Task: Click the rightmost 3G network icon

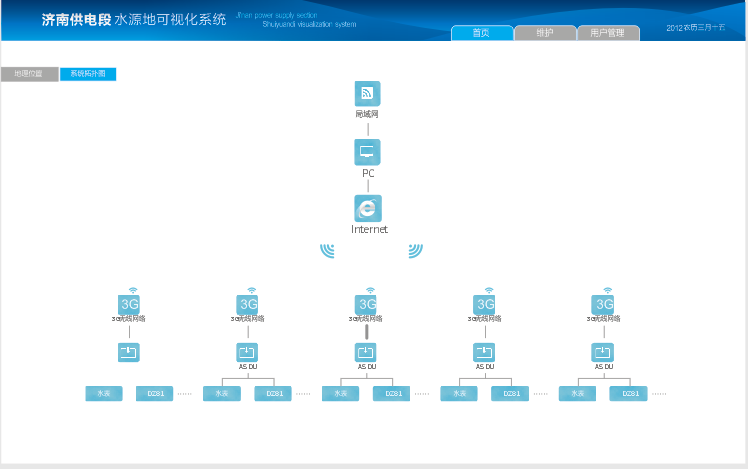Action: click(604, 304)
